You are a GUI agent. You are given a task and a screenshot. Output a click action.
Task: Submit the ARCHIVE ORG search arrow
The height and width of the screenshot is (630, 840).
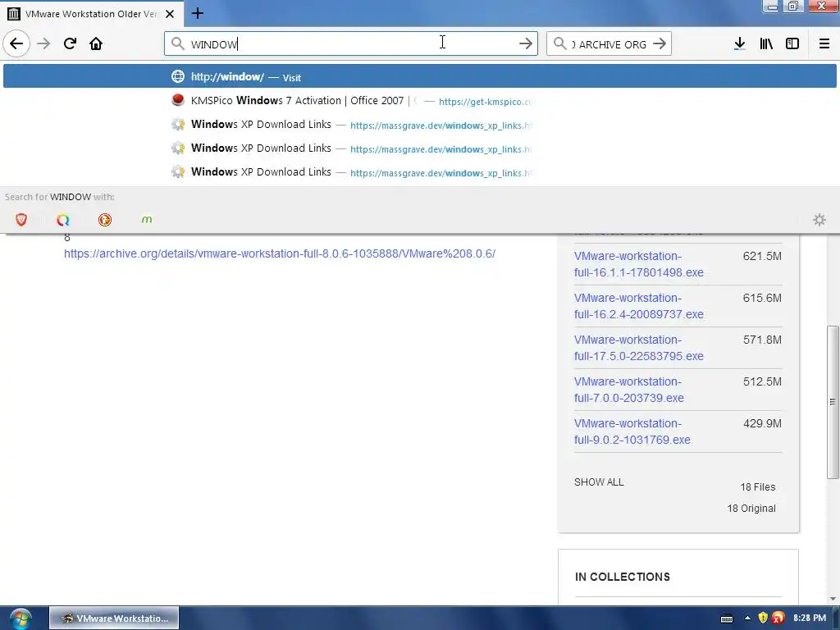point(660,44)
